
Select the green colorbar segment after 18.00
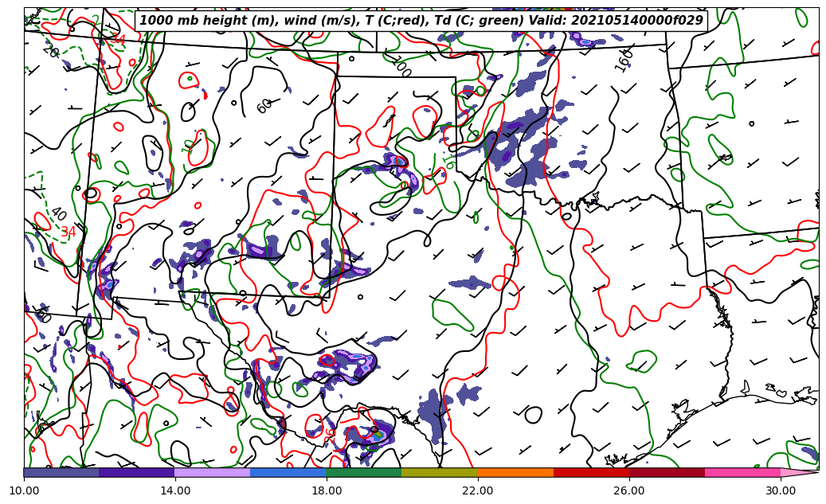pos(363,472)
